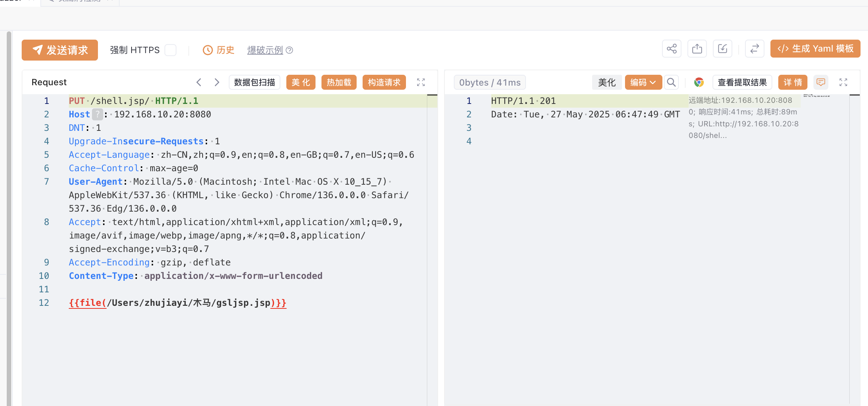Click 数据包扫描 button
The height and width of the screenshot is (406, 868).
[x=255, y=82]
